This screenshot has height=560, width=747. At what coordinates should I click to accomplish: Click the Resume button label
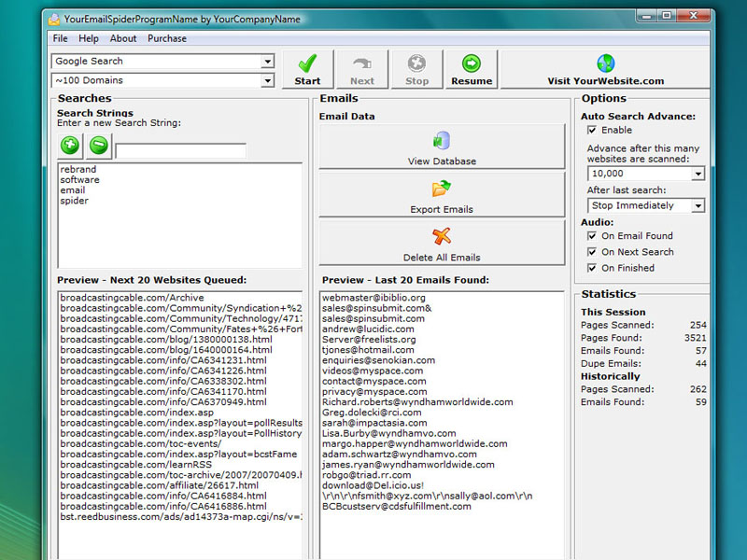click(472, 81)
